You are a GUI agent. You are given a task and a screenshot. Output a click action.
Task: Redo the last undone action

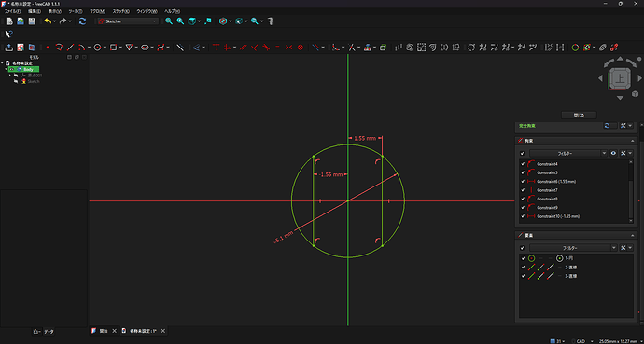(63, 21)
